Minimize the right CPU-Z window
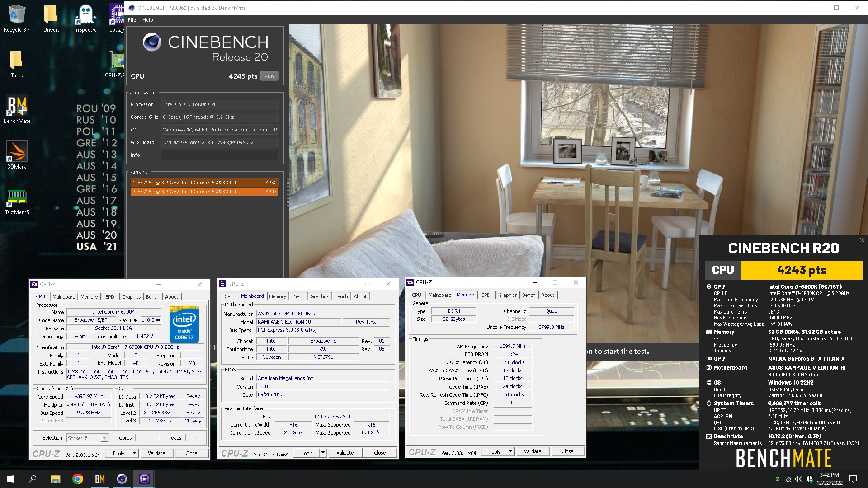Image resolution: width=868 pixels, height=488 pixels. (534, 282)
